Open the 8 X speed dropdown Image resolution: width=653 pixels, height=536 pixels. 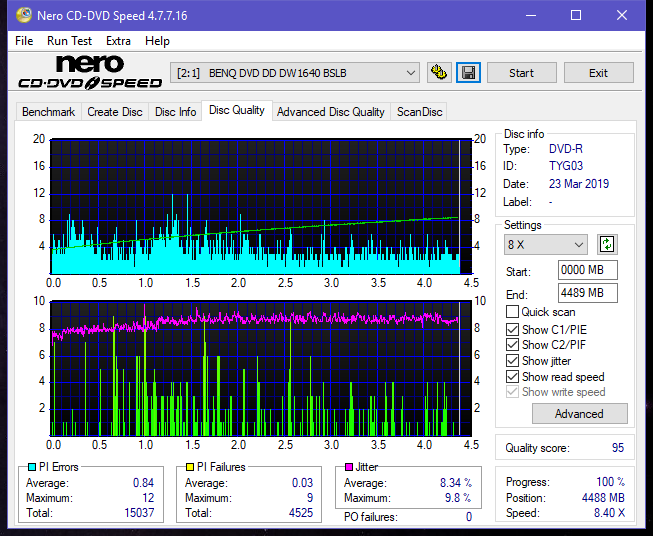(x=546, y=244)
